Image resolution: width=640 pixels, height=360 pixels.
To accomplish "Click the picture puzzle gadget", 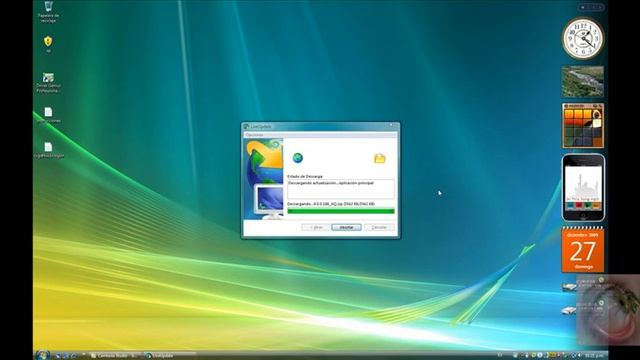I will point(582,126).
